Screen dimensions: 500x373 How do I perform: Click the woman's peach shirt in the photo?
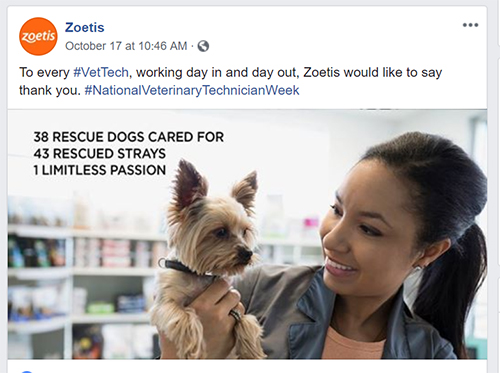tap(353, 343)
